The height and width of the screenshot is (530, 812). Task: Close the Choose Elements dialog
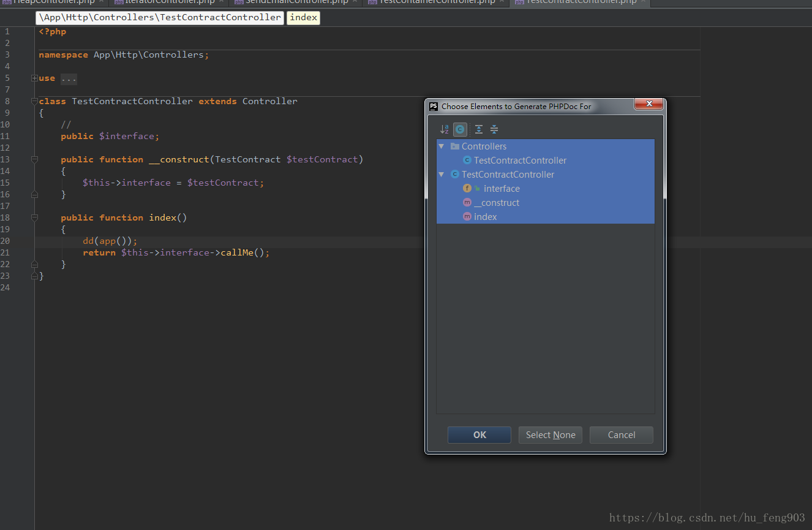[648, 104]
